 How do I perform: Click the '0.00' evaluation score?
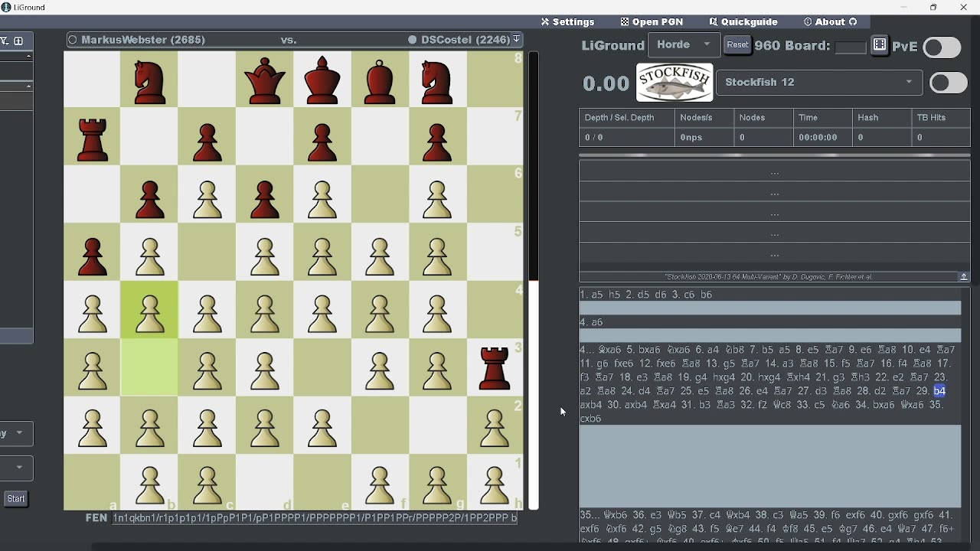[606, 83]
